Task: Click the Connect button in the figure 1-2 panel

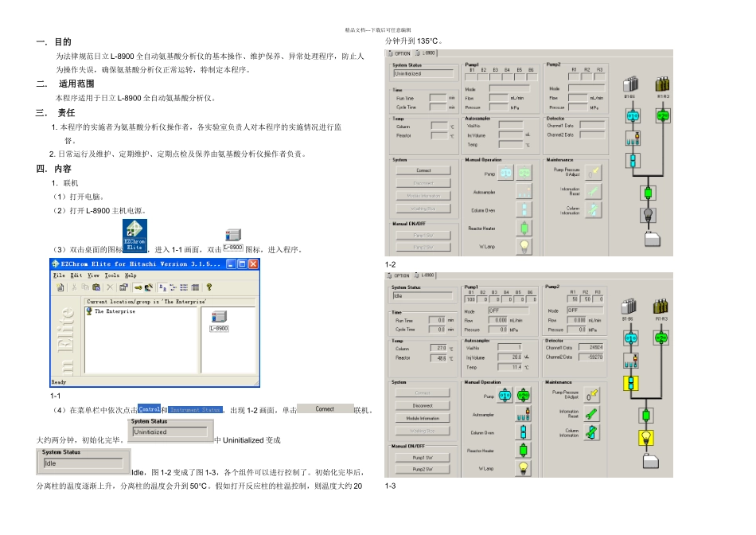Action: (x=423, y=170)
